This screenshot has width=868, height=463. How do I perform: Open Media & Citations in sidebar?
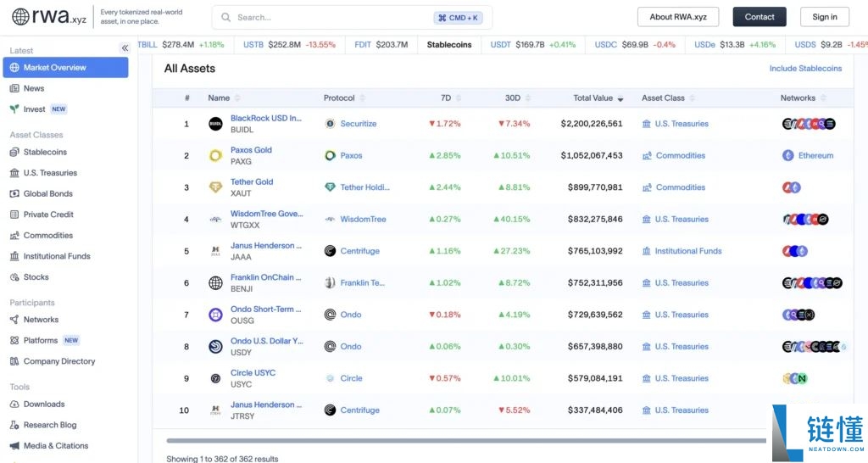48,446
